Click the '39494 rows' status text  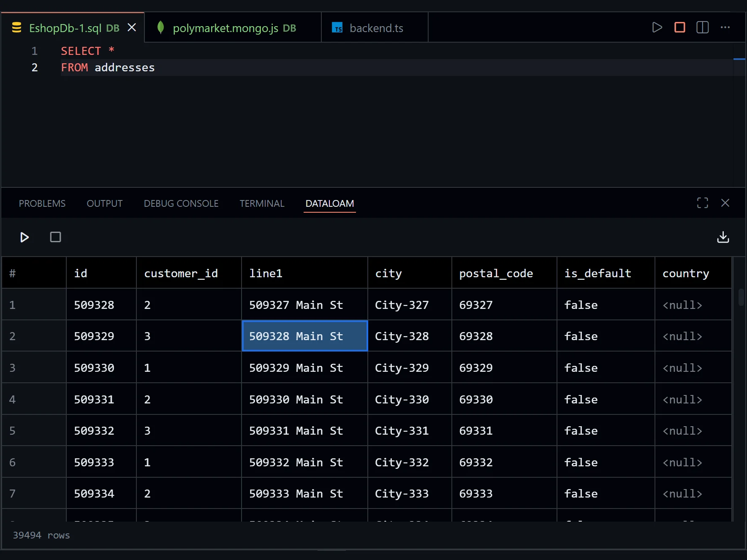[x=41, y=535]
